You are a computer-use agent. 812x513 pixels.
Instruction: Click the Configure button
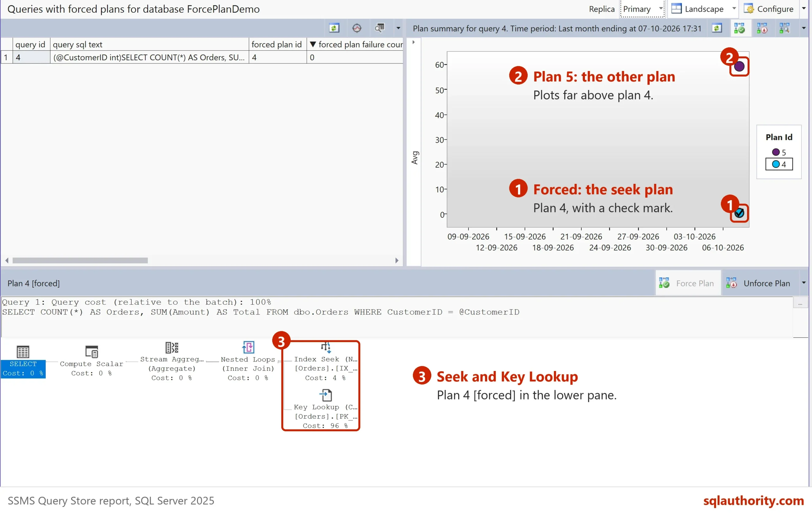pos(769,9)
